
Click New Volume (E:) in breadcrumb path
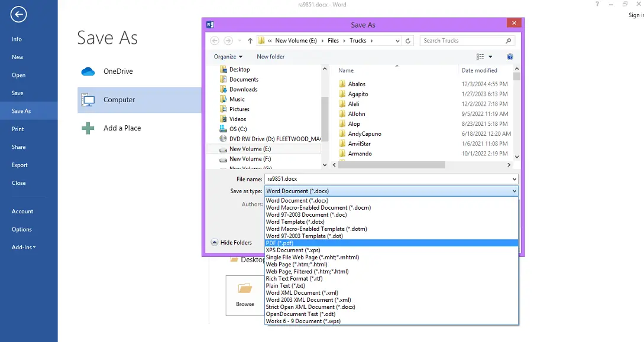pyautogui.click(x=296, y=41)
